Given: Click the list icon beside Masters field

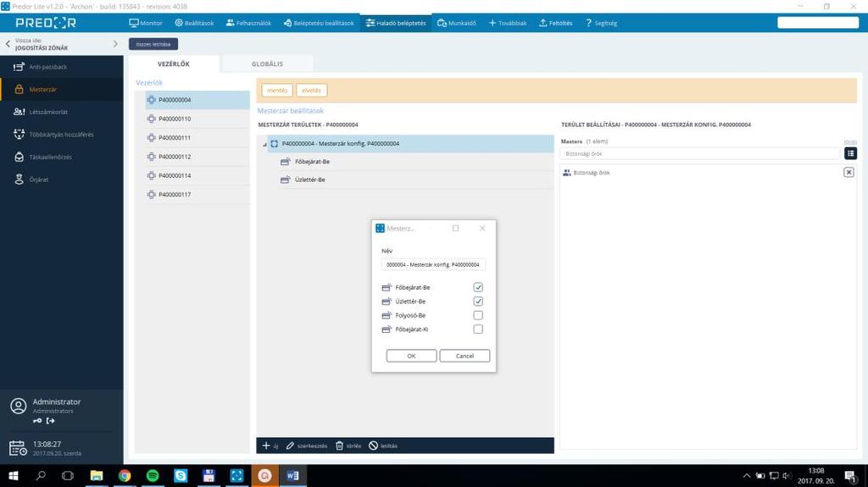Looking at the screenshot, I should [850, 153].
